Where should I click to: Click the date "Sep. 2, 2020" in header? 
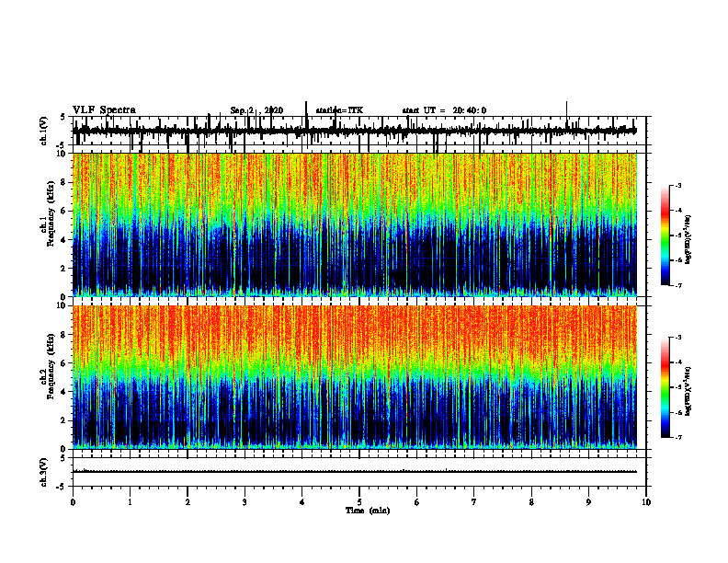point(256,110)
